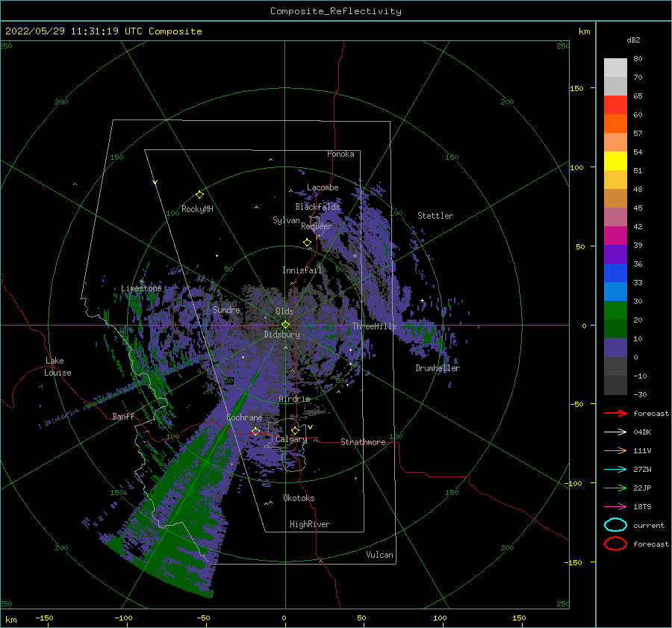This screenshot has width=672, height=628.
Task: Select the Banff label
Action: tap(123, 416)
